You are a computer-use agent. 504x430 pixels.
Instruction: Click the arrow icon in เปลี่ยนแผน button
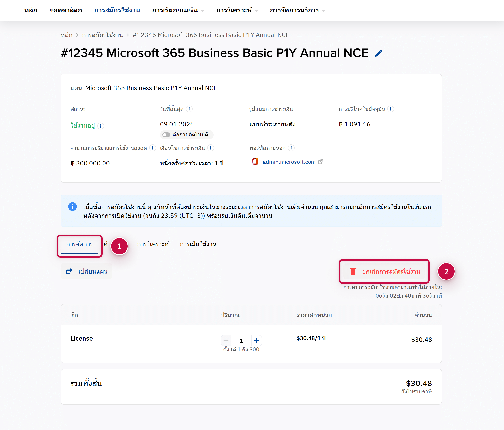pyautogui.click(x=69, y=271)
